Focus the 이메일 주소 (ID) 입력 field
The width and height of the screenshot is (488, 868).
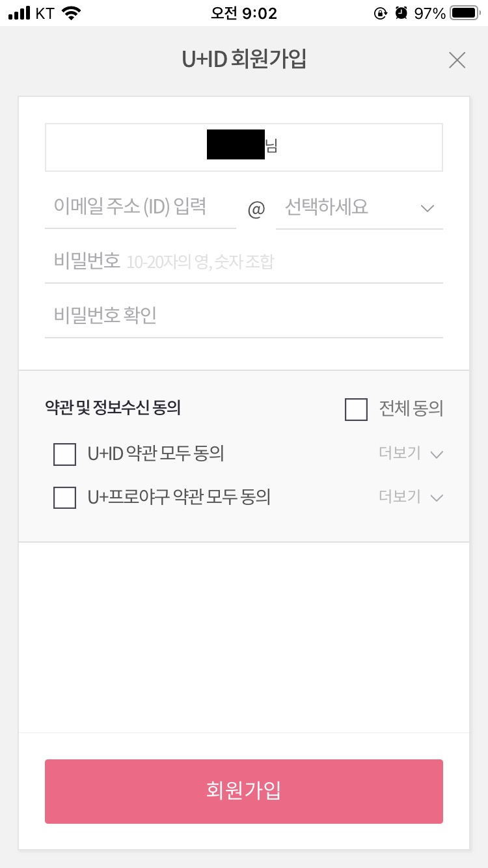[x=141, y=208]
